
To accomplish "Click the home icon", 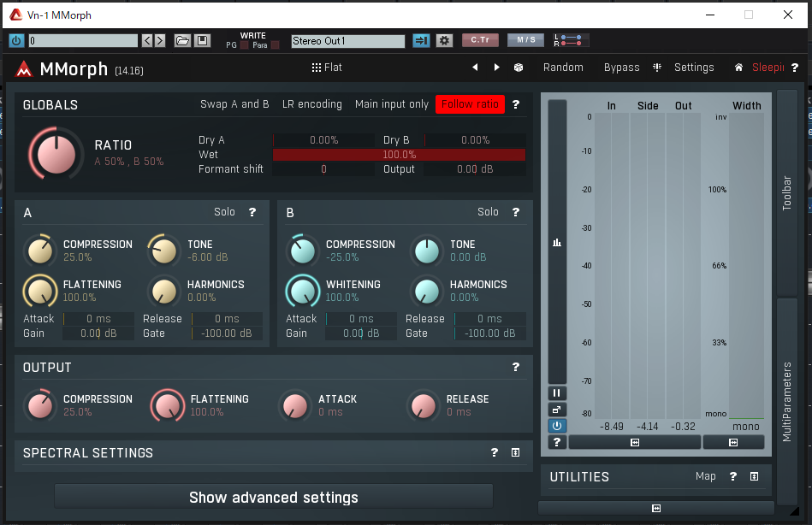I will (738, 68).
